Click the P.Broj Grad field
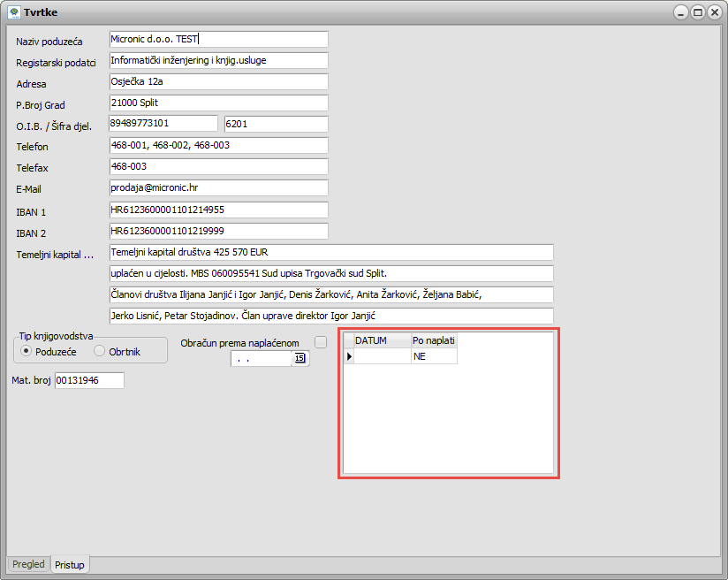Viewport: 728px width, 580px height. [219, 103]
